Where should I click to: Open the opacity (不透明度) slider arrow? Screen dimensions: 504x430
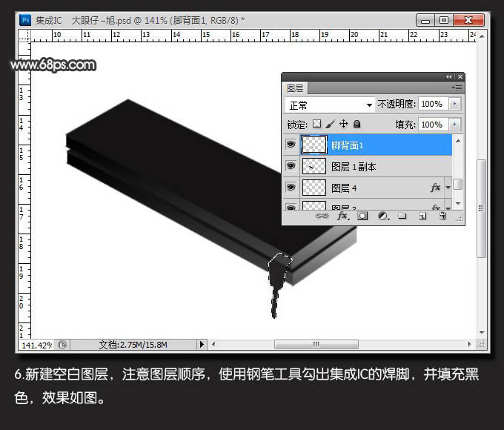click(x=454, y=104)
